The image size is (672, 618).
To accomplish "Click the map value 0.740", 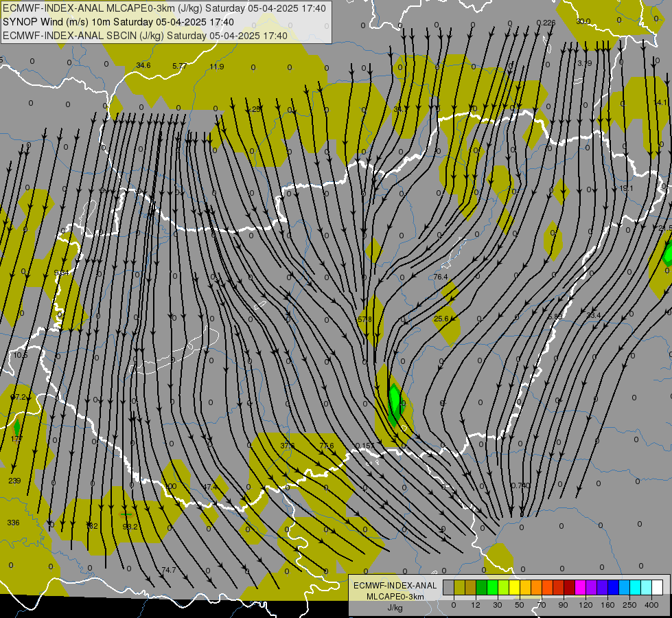I will (521, 485).
